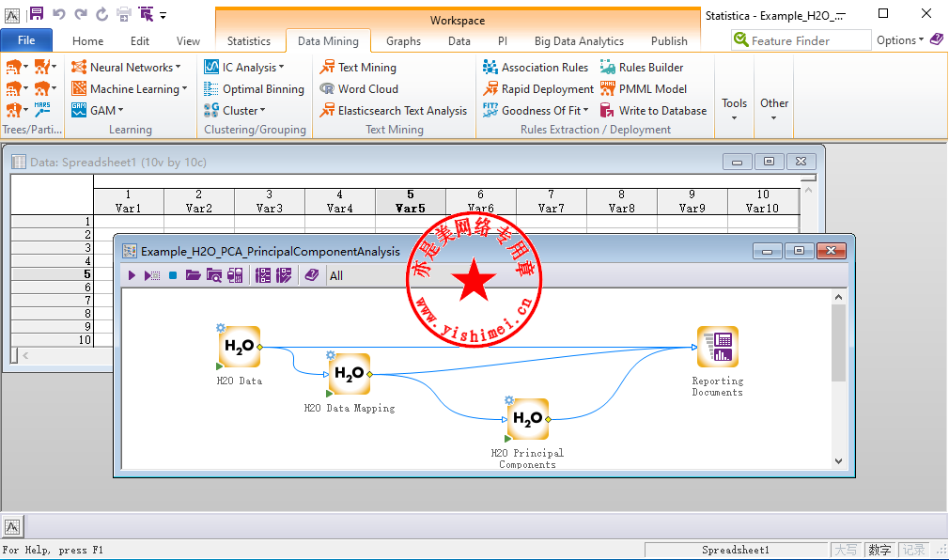
Task: Open the Options dropdown menu
Action: point(900,40)
